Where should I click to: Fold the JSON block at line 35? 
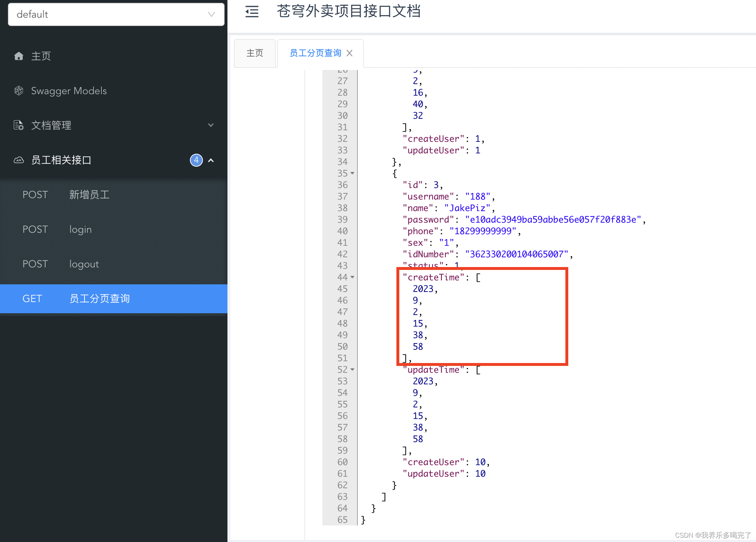click(352, 173)
